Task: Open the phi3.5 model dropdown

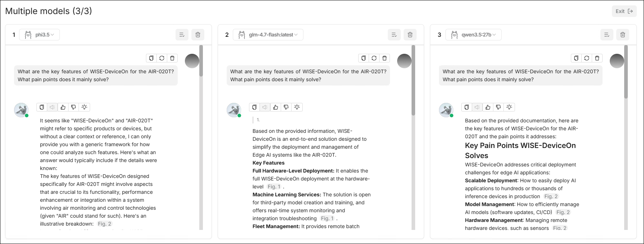Action: 40,35
